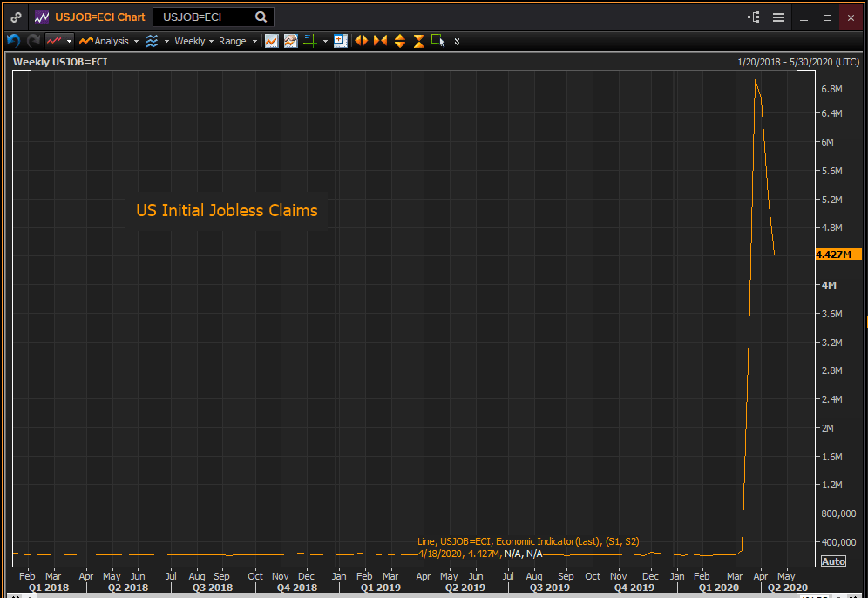The width and height of the screenshot is (868, 598).
Task: Activate the zoom selection rectangle tool
Action: (x=437, y=41)
